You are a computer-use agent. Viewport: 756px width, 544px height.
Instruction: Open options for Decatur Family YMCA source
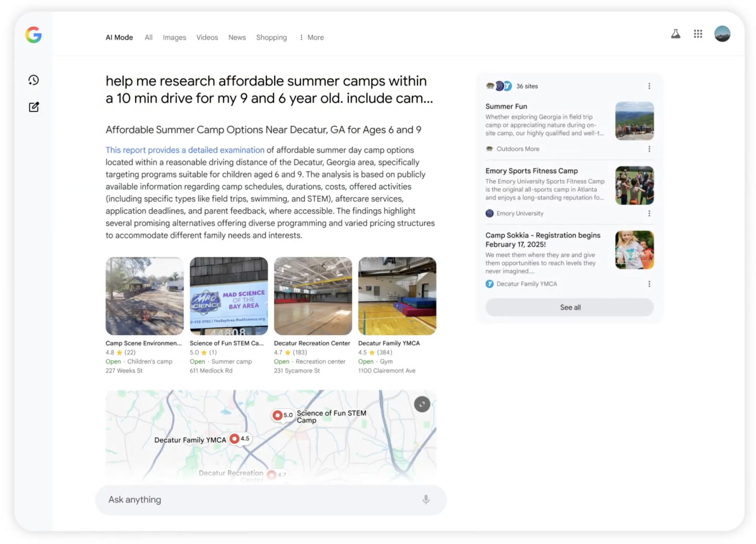point(649,284)
